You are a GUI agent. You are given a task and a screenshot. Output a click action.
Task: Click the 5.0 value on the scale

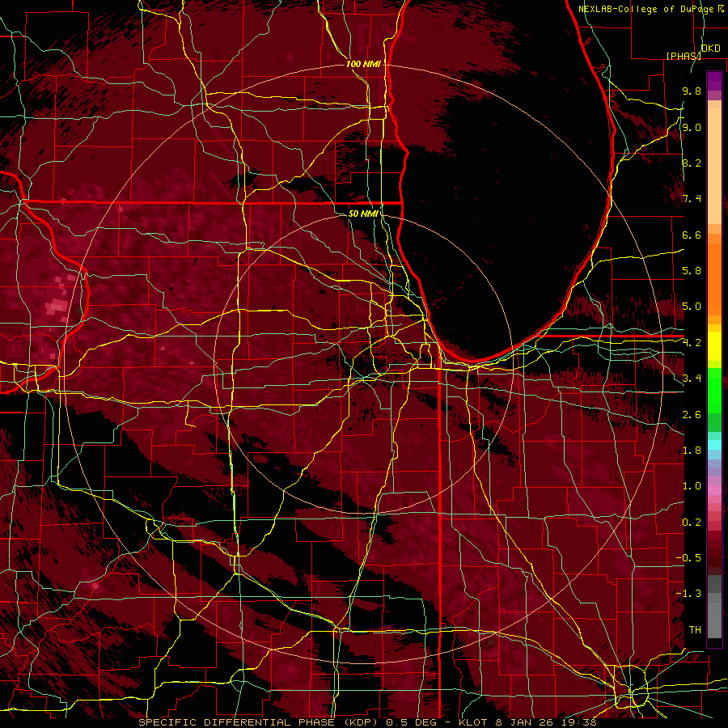pos(692,307)
